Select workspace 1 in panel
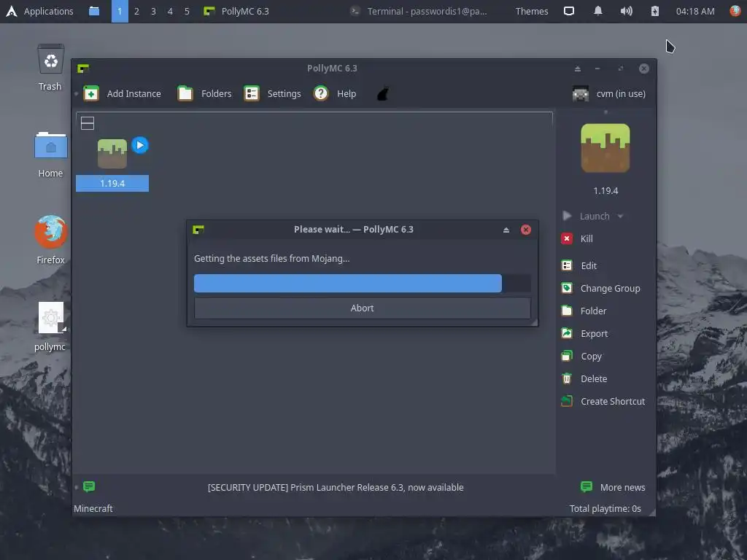 point(120,11)
